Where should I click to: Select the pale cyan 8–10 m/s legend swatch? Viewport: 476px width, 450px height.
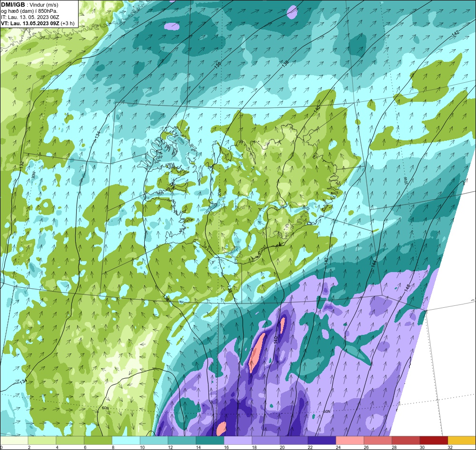126,440
